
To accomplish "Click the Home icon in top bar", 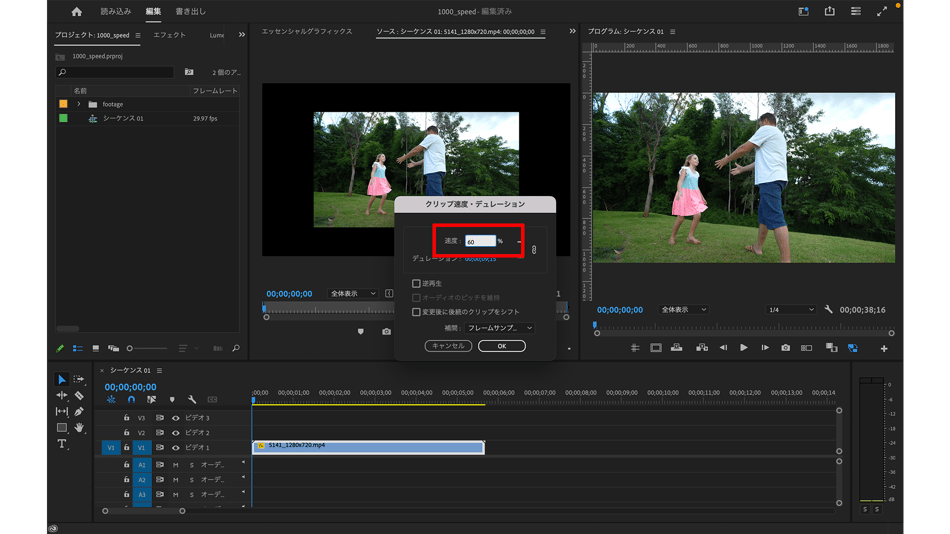I will click(x=77, y=12).
